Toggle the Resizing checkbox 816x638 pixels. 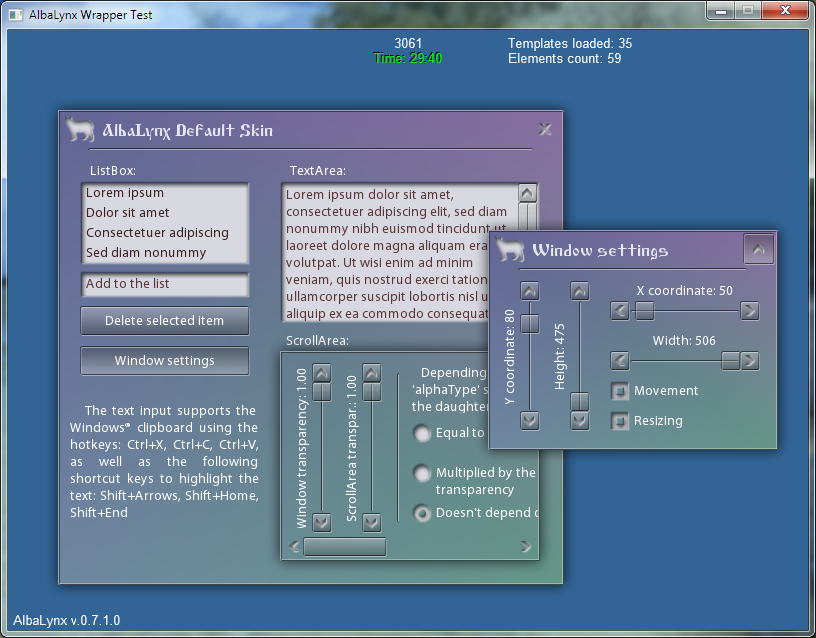click(x=620, y=421)
